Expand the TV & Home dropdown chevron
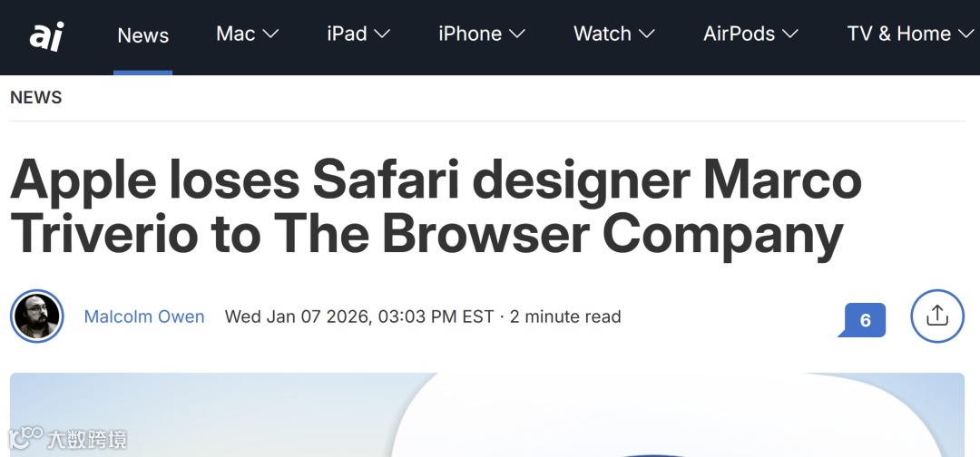This screenshot has width=980, height=457. coord(966,34)
